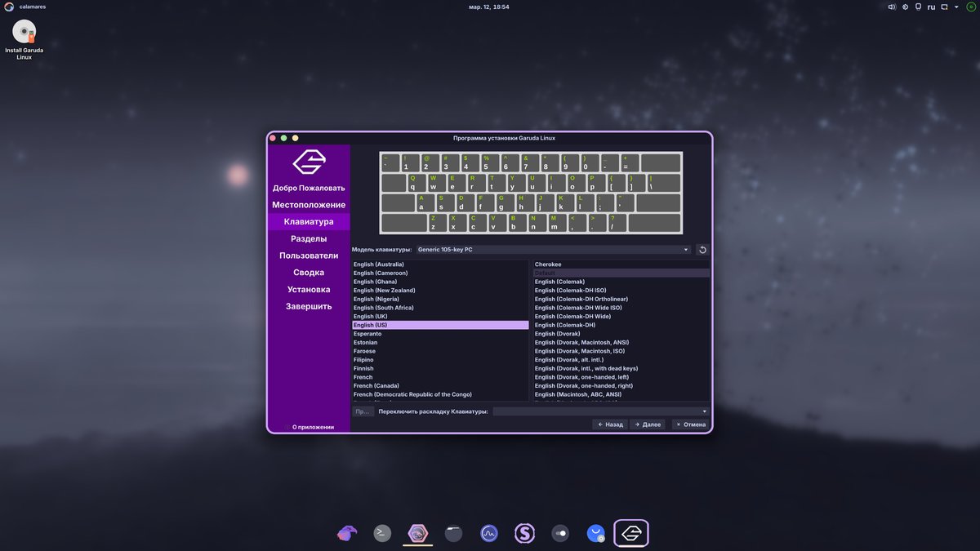Click the purple S app in dock
The height and width of the screenshot is (551, 980).
click(524, 534)
